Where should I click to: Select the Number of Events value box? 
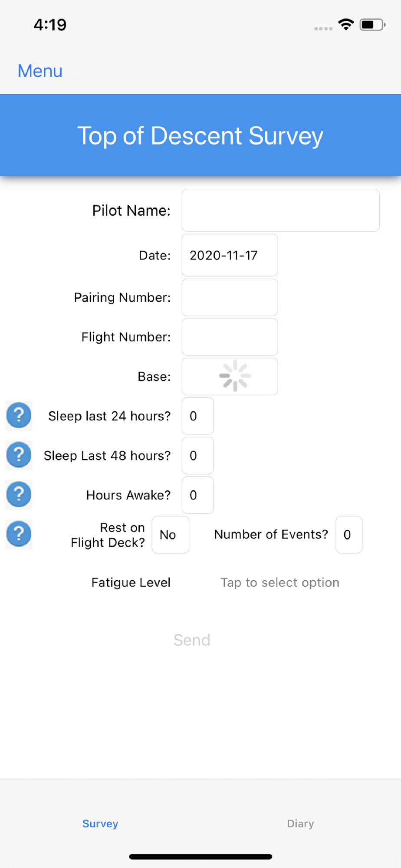click(x=348, y=535)
